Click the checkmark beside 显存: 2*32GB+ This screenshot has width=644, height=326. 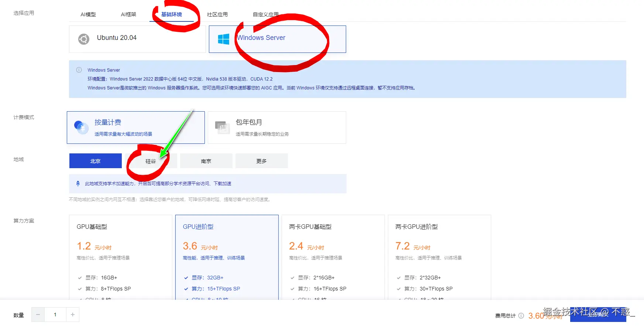coord(399,278)
